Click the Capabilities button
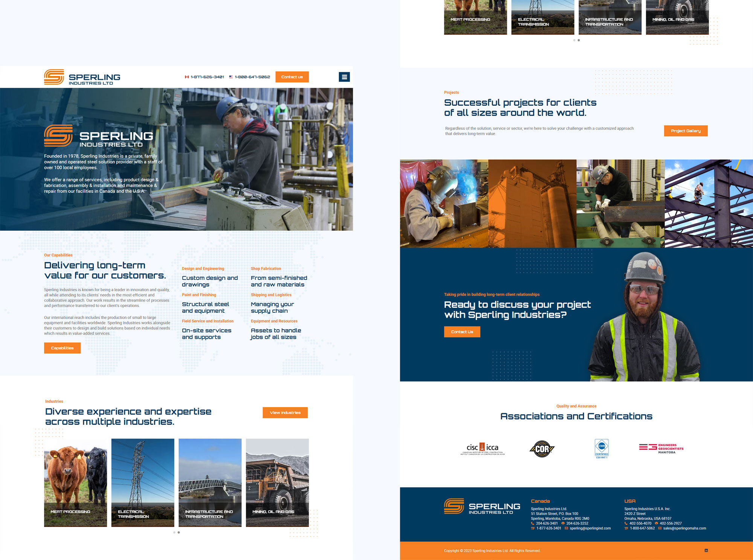 click(x=62, y=348)
